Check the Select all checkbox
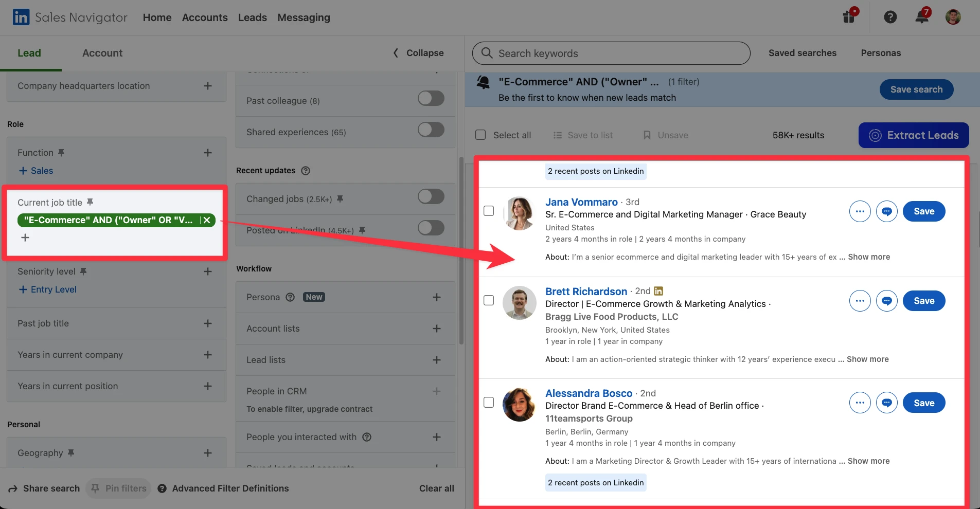Image resolution: width=980 pixels, height=509 pixels. click(x=480, y=135)
